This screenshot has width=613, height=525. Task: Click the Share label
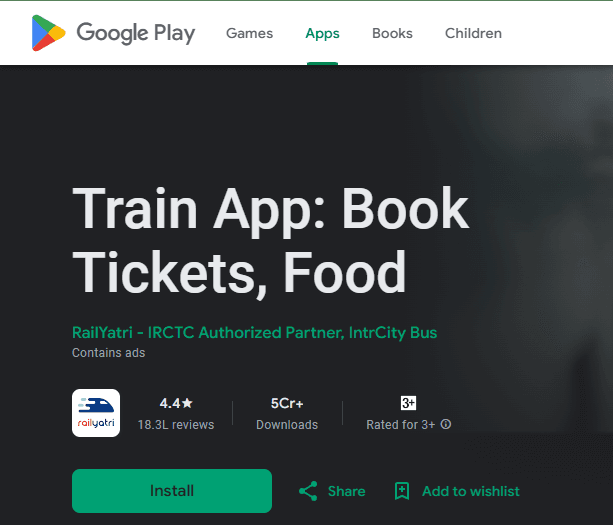coord(347,491)
